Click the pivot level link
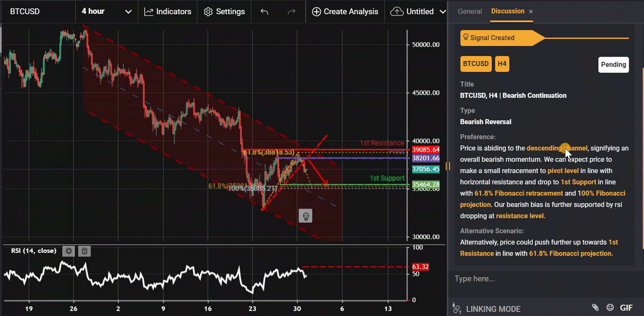 tap(563, 171)
